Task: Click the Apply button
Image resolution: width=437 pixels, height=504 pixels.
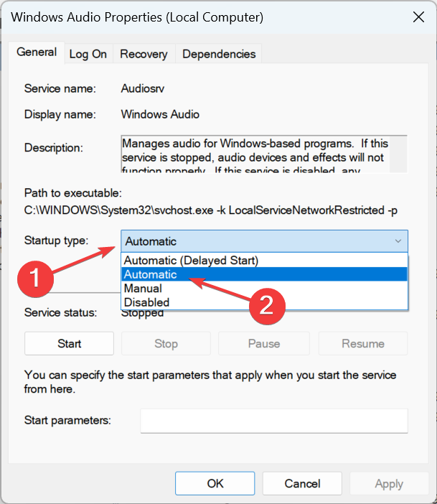Action: tap(389, 484)
